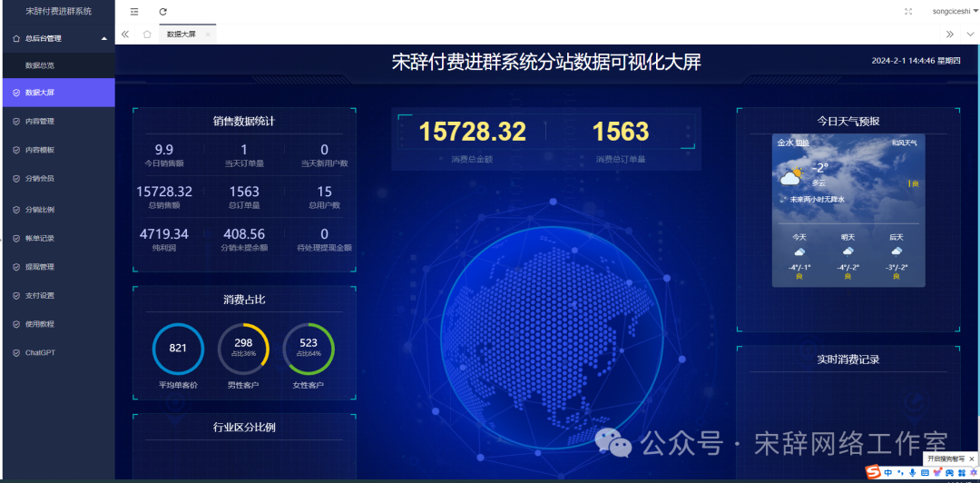Click the 298 男性客户 ring chart

(x=243, y=349)
